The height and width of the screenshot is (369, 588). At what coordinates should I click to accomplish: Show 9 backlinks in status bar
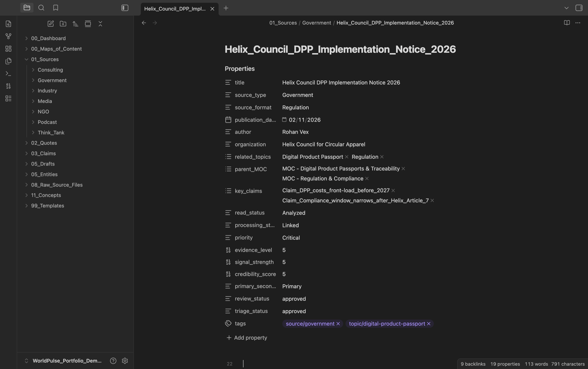point(473,364)
